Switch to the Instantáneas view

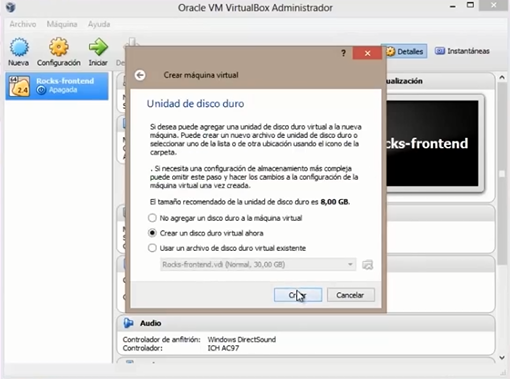tap(463, 51)
